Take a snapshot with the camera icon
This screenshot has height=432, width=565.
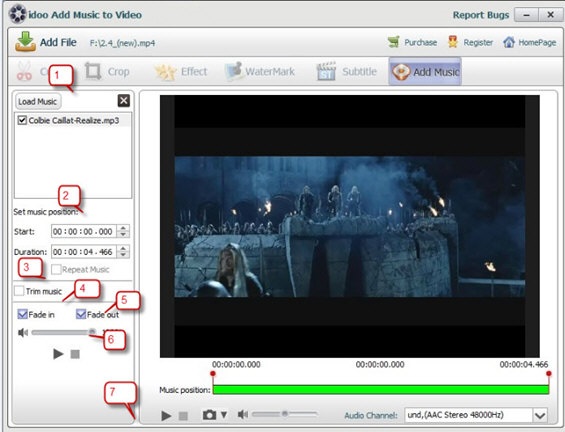[209, 415]
